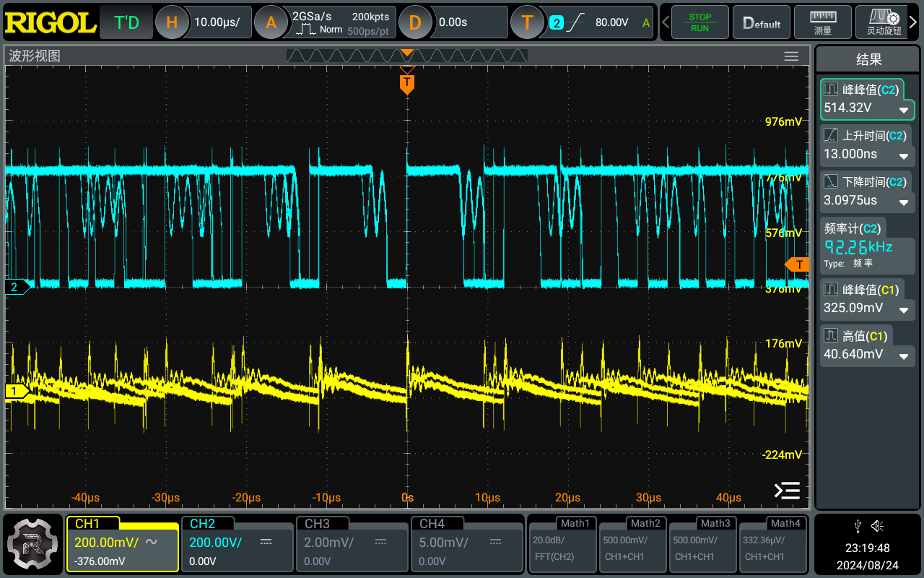Viewport: 924px width, 578px height.
Task: Click the orange trigger level marker on right edge
Action: (x=798, y=264)
